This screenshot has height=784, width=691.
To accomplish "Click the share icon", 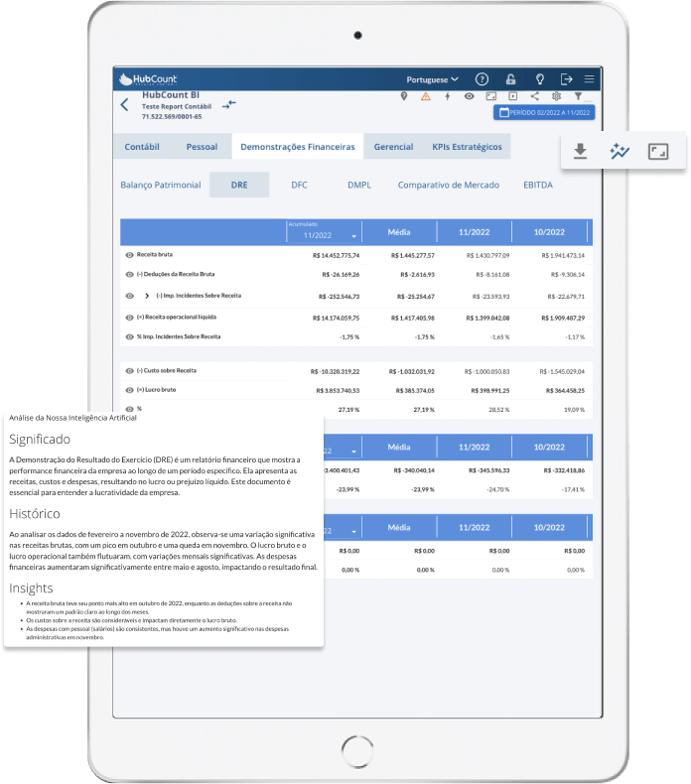I will coord(535,96).
